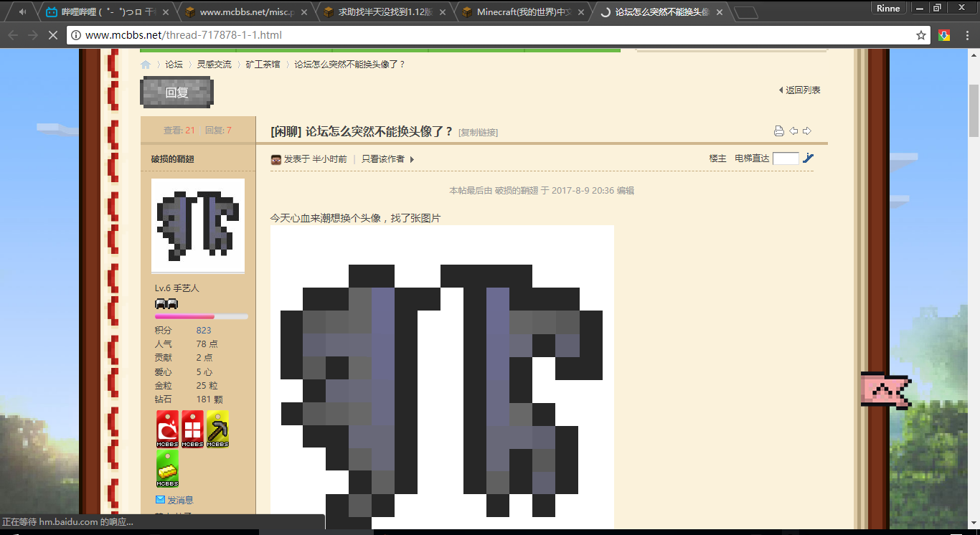Click the 回复 reply button
Screen dimensions: 980x535
click(176, 93)
